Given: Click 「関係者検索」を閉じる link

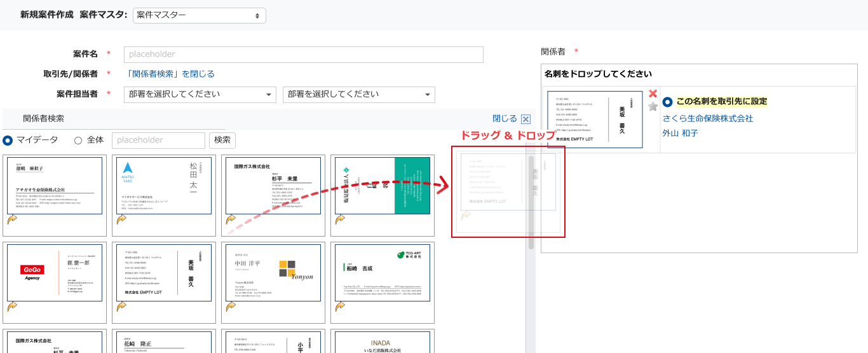Looking at the screenshot, I should click(x=171, y=74).
